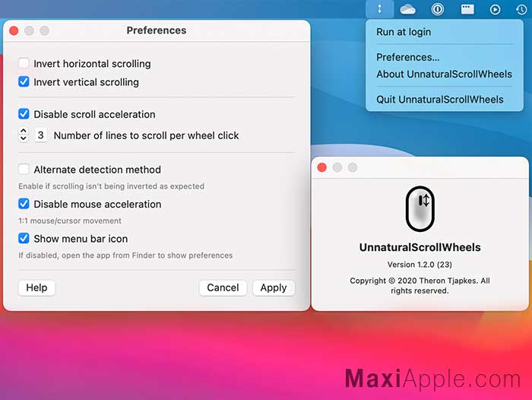Click 'Enable if scrolling isn't being inverted' hint
The height and width of the screenshot is (400, 532).
(x=111, y=186)
